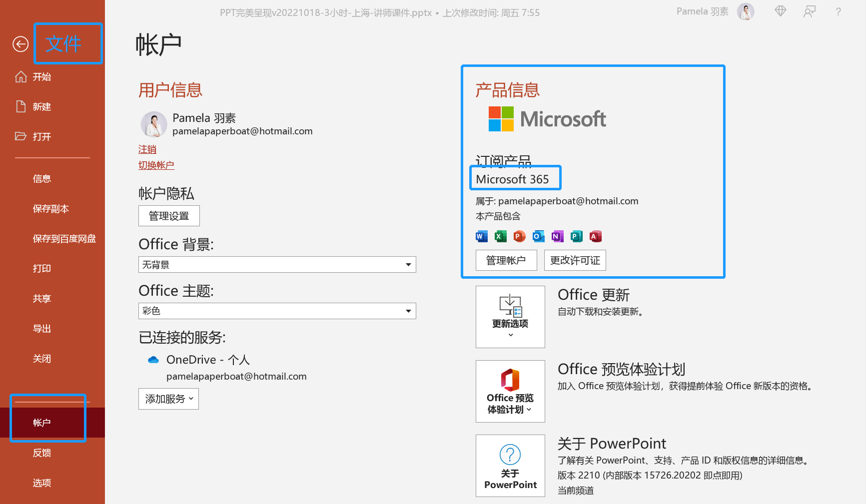
Task: Click the 自动下载和安装更新 text
Action: point(602,312)
